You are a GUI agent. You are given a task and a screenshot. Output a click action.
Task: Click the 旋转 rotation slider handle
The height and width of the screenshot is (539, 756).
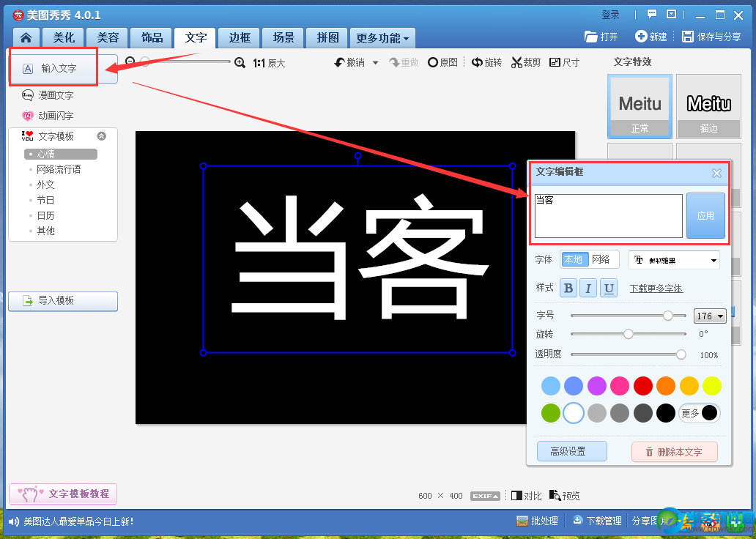coord(629,334)
